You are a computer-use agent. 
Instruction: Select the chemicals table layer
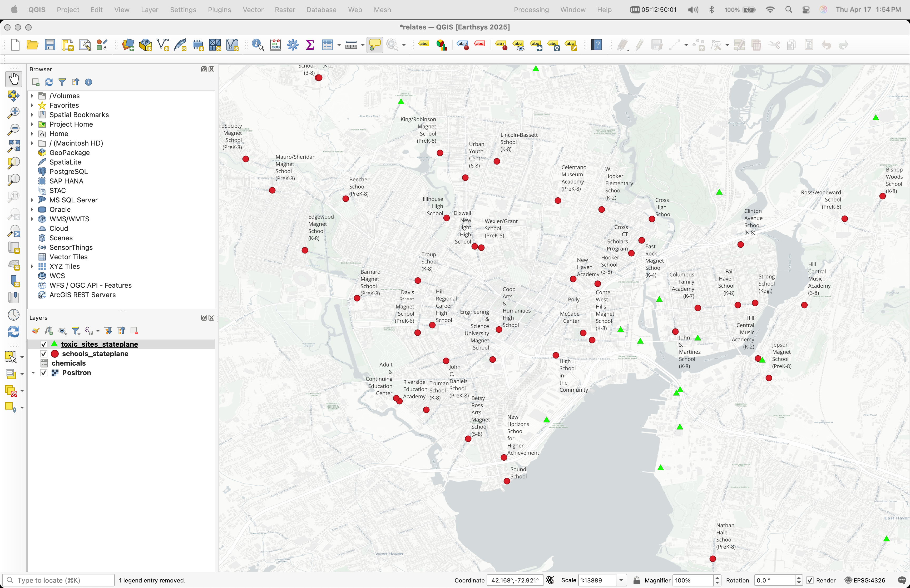68,363
